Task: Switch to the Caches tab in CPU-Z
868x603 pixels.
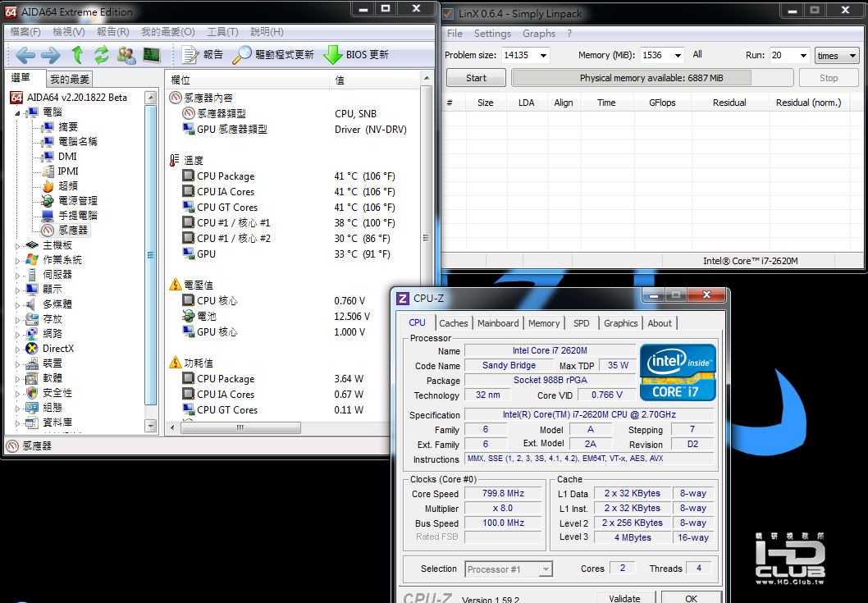Action: tap(454, 322)
